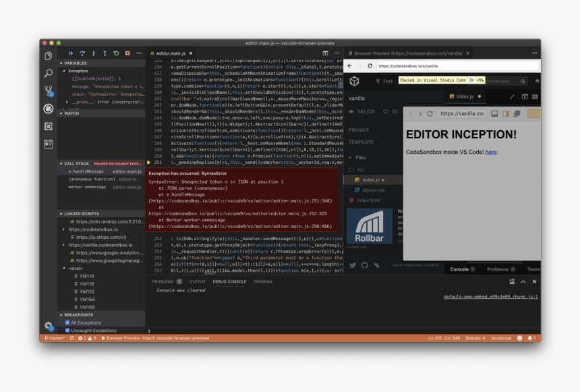
Task: Go back in Browser Preview navigation
Action: tap(349, 66)
